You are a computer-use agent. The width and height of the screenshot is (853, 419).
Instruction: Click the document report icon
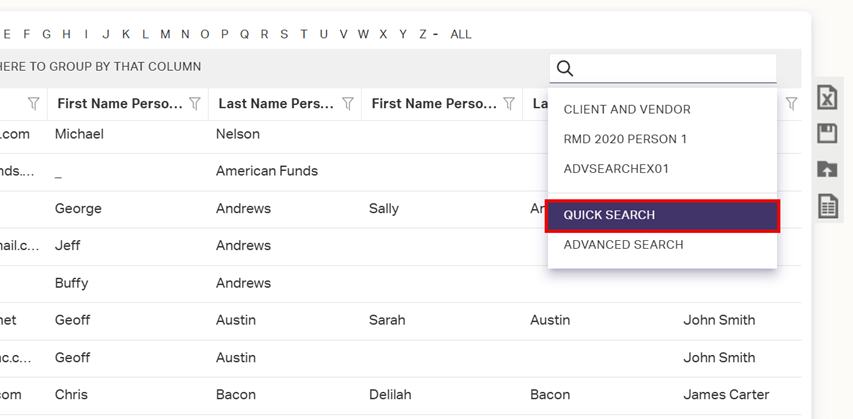coord(827,206)
